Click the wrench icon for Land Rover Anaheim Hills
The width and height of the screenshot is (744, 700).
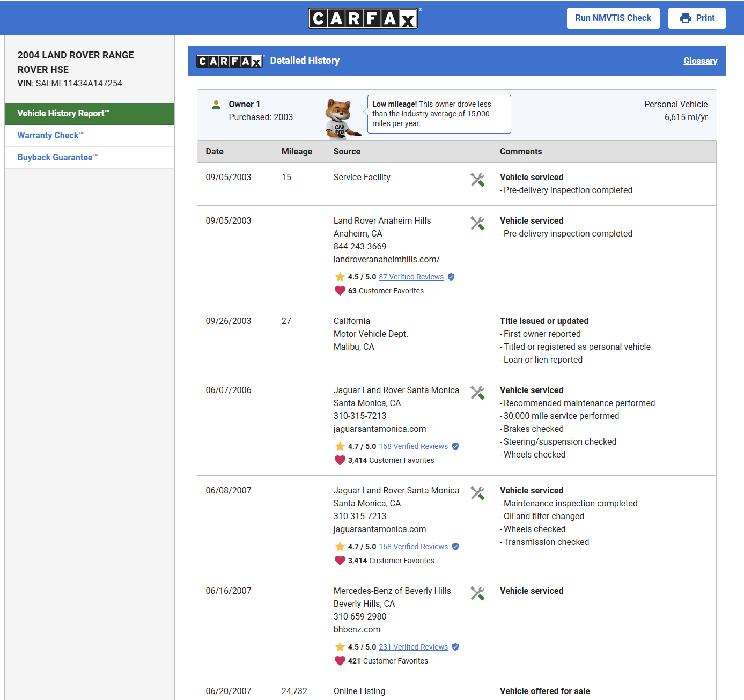point(477,223)
